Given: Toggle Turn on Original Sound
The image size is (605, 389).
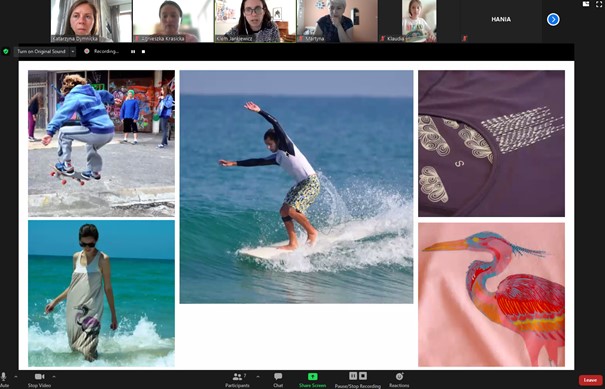Looking at the screenshot, I should 41,51.
